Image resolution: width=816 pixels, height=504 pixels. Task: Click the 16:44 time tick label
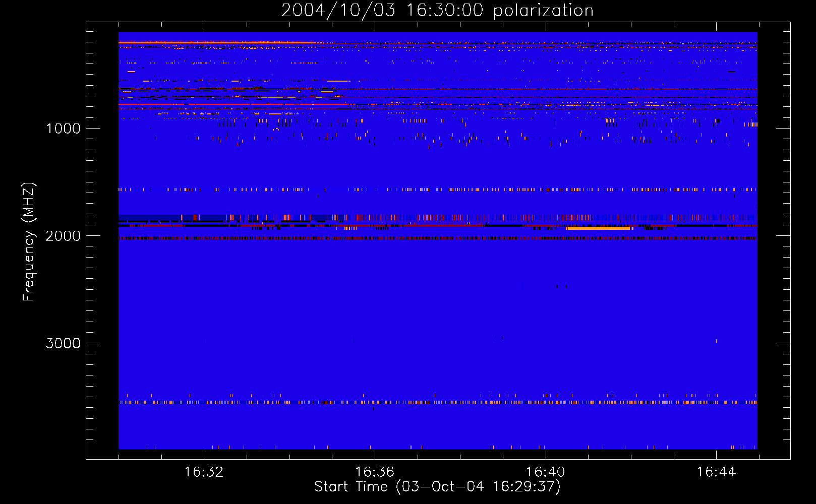pos(716,472)
